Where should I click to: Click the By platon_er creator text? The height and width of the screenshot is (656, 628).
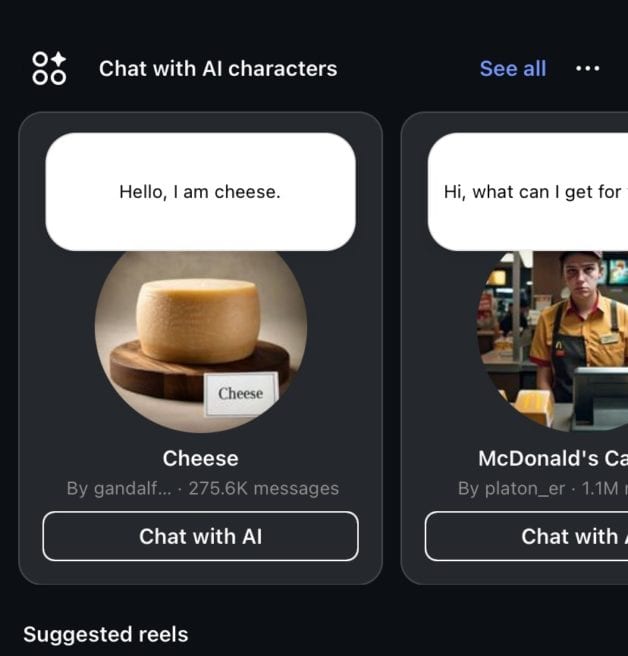pos(511,489)
